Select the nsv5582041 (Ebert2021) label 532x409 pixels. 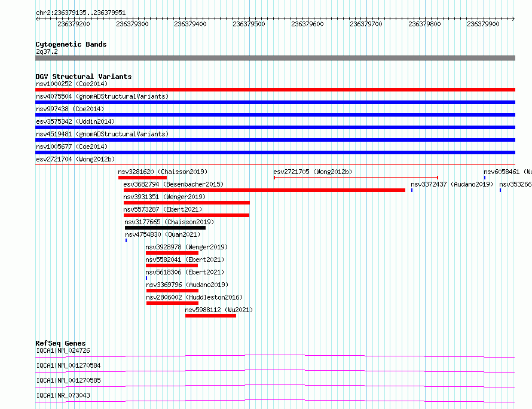click(x=185, y=260)
